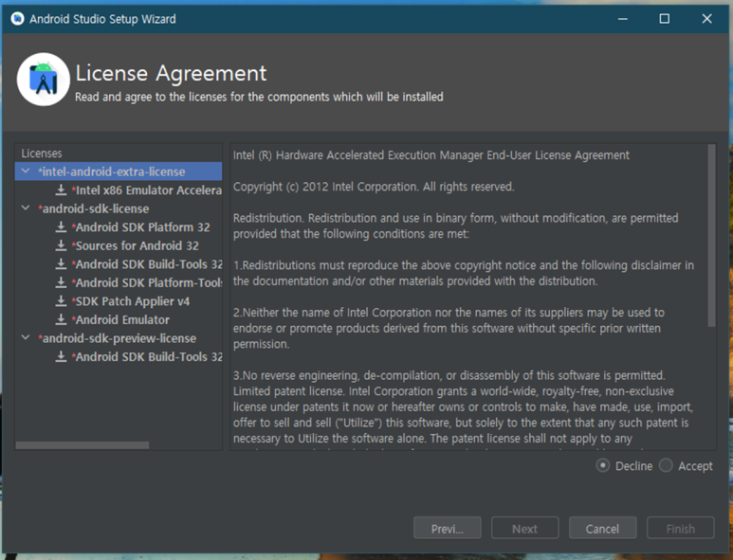
Task: Click download icon beside Sources for Android 32
Action: coord(61,245)
